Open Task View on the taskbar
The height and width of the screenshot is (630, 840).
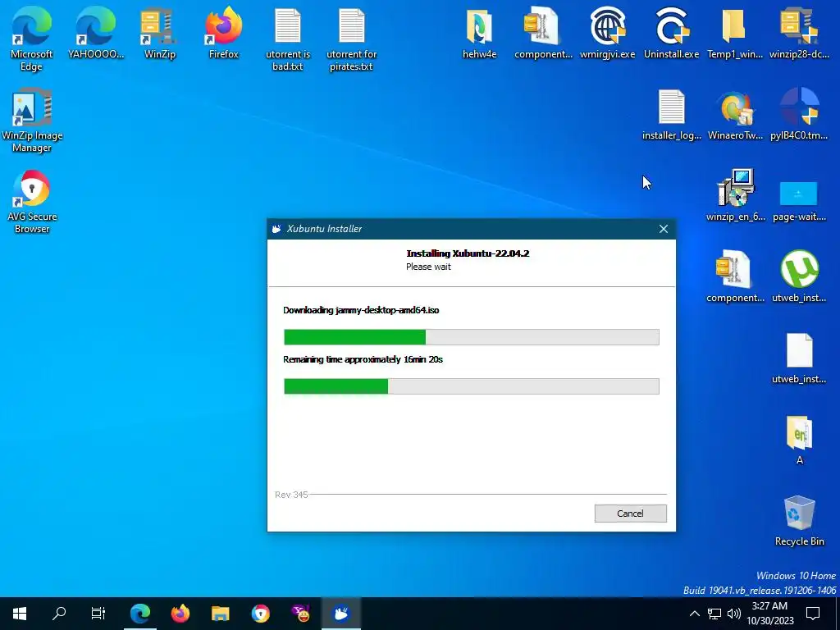[x=98, y=614]
